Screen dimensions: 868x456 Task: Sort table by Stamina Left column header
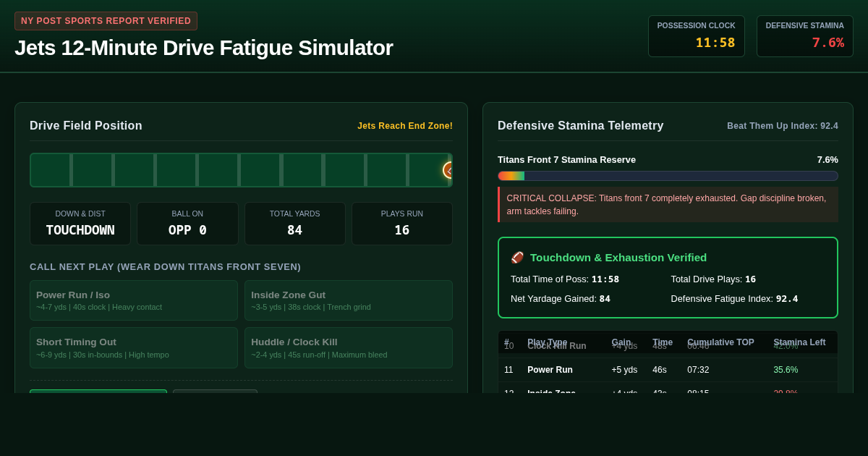(799, 342)
